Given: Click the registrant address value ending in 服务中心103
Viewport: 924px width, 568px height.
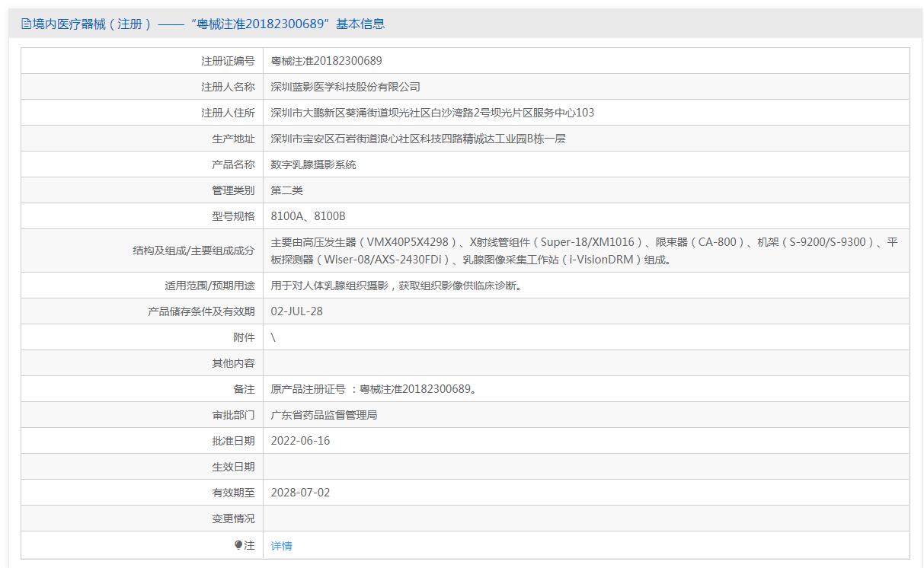Looking at the screenshot, I should tap(432, 113).
